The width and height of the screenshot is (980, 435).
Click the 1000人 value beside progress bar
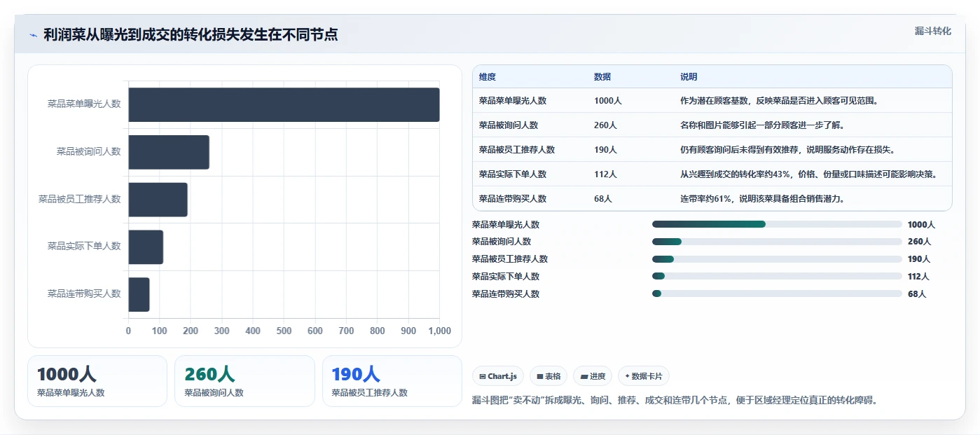921,224
